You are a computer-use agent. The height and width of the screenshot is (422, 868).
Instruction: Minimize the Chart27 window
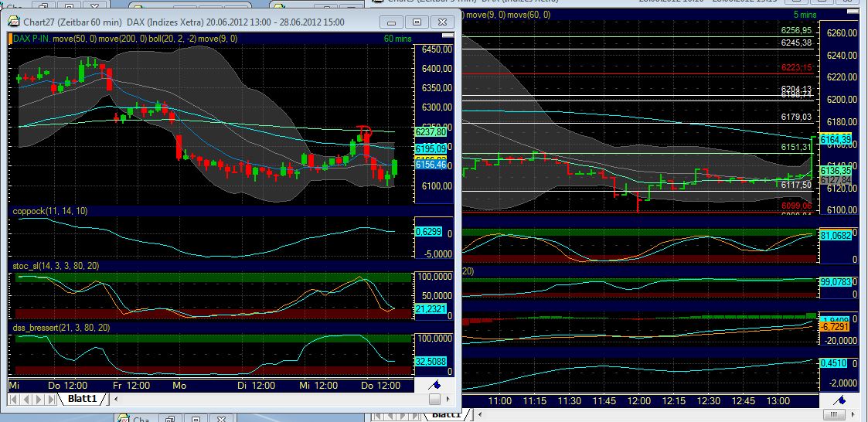[392, 22]
